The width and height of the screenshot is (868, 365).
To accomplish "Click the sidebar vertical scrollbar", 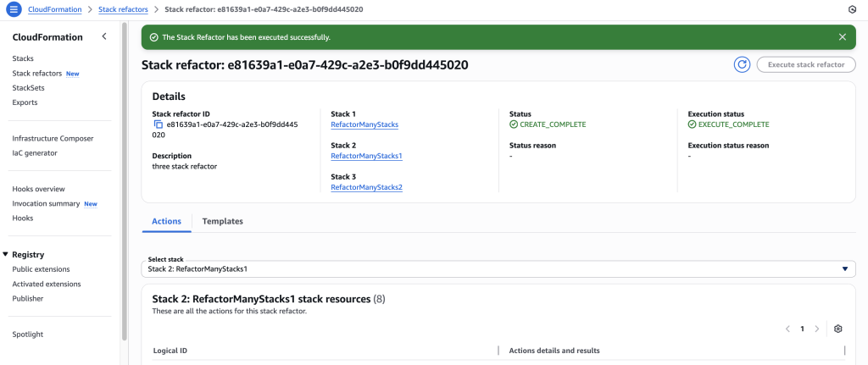I will pyautogui.click(x=125, y=181).
